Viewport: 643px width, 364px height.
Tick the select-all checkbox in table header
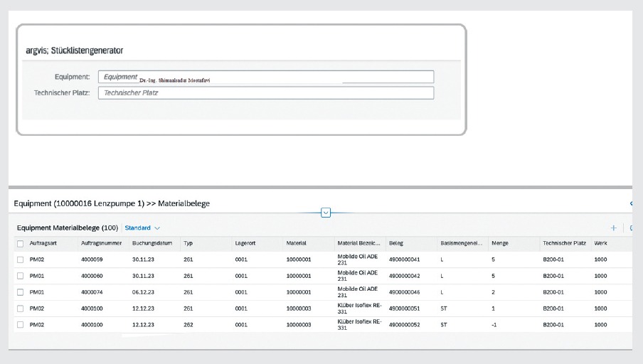[20, 244]
